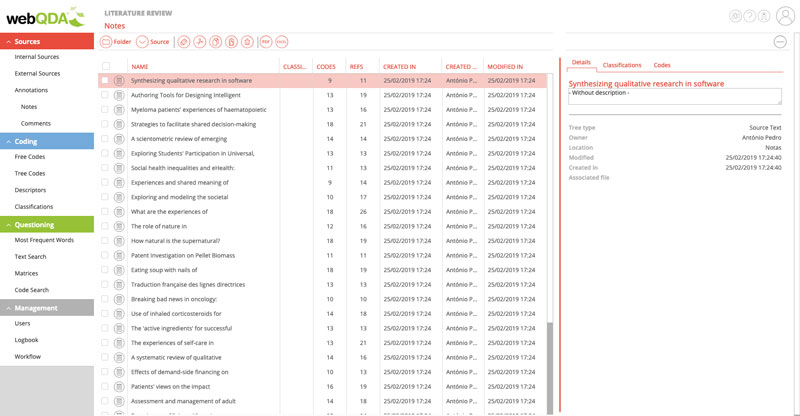
Task: Click document icon for 'Strategies to facilitate shared decision-making'
Action: pyautogui.click(x=119, y=125)
